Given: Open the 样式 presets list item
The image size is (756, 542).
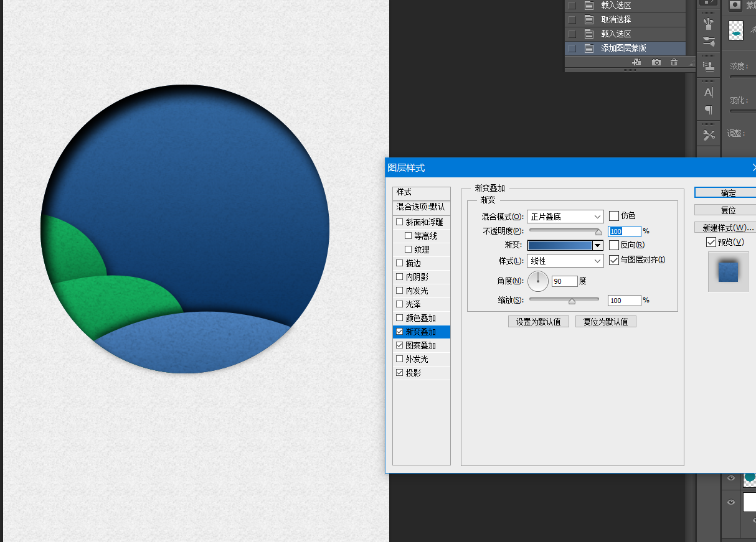Looking at the screenshot, I should click(x=422, y=192).
